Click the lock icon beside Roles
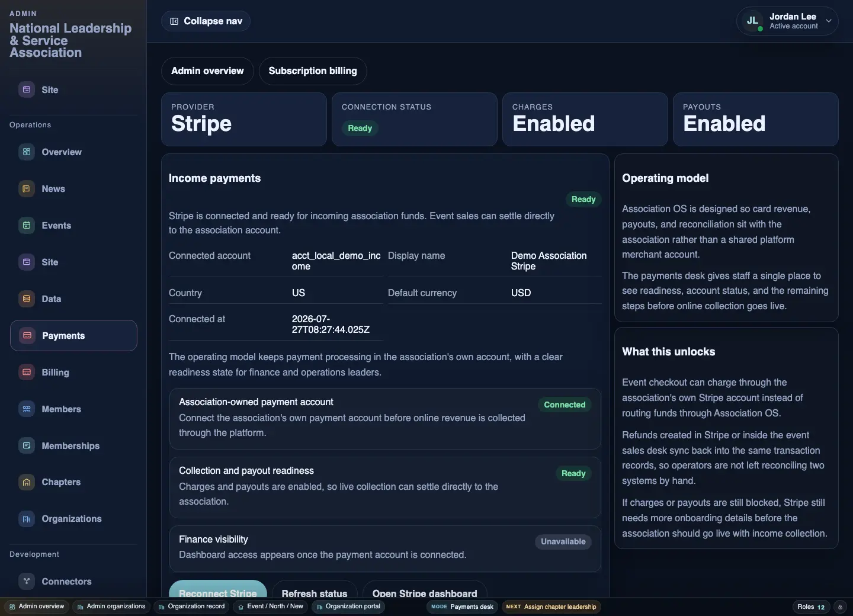 (840, 607)
